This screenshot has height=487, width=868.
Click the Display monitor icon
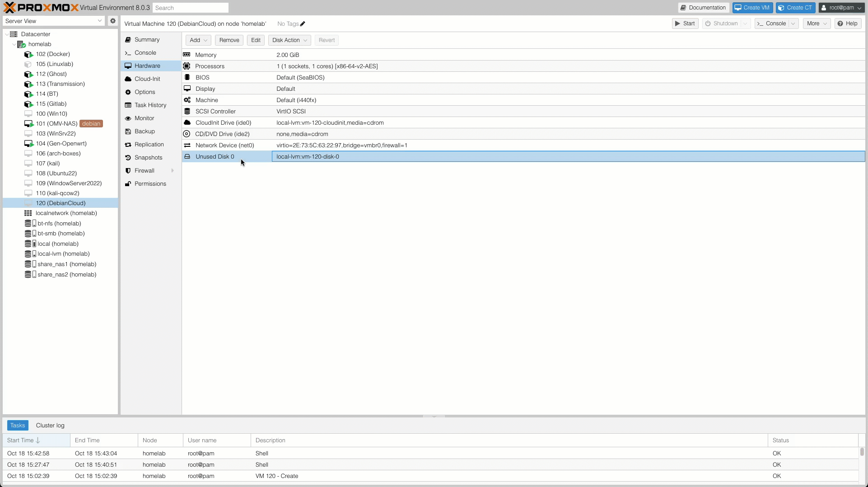click(187, 89)
